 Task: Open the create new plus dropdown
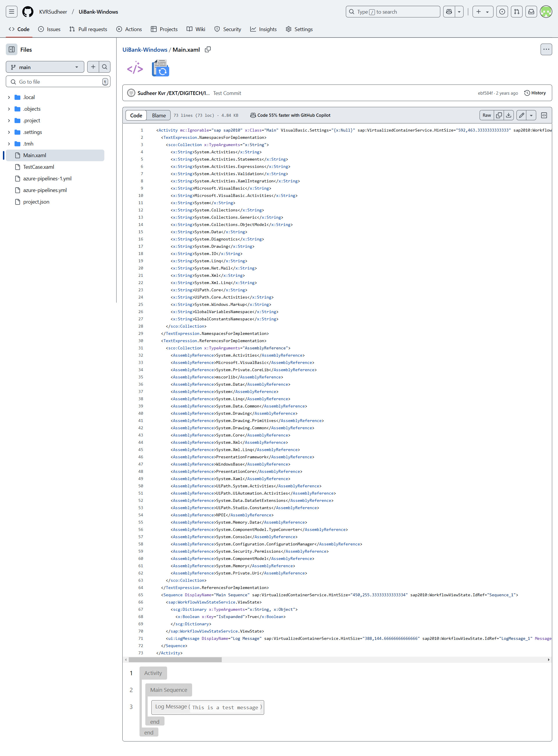pos(483,12)
